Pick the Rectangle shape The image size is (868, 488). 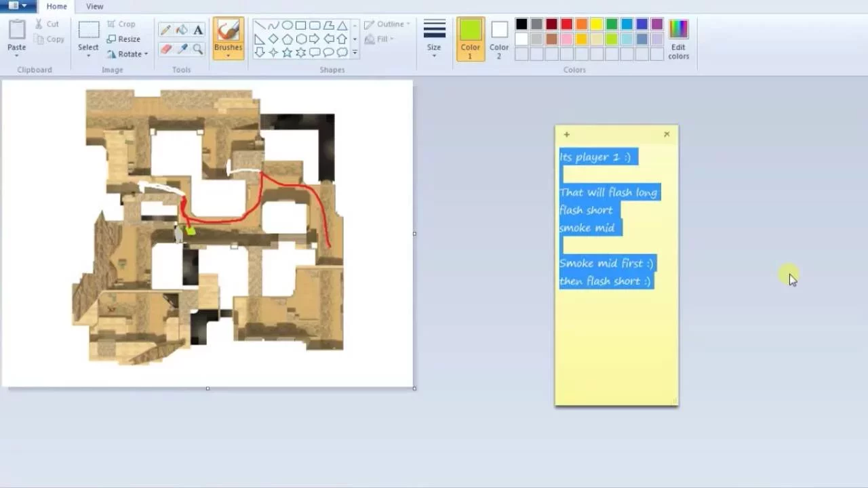point(300,25)
